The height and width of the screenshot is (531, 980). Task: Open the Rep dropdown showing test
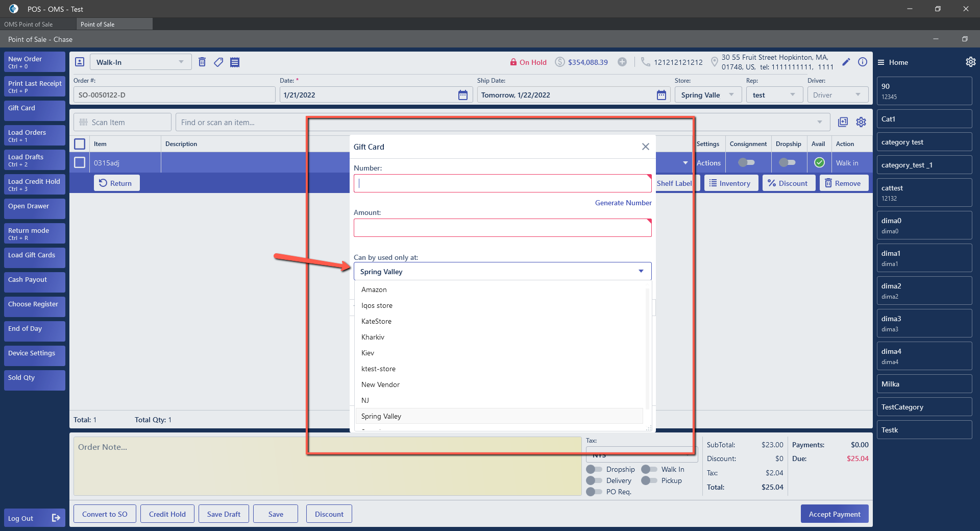pyautogui.click(x=793, y=95)
